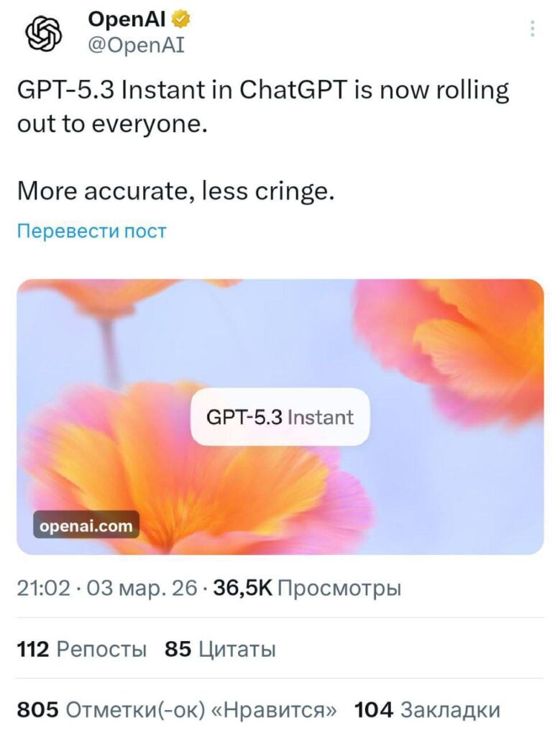Click the 21:02 timestamp
This screenshot has height=736, width=560.
(x=42, y=588)
